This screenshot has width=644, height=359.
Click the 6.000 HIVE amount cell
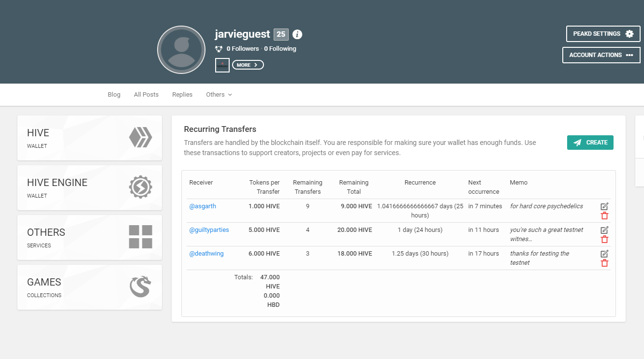(x=264, y=254)
